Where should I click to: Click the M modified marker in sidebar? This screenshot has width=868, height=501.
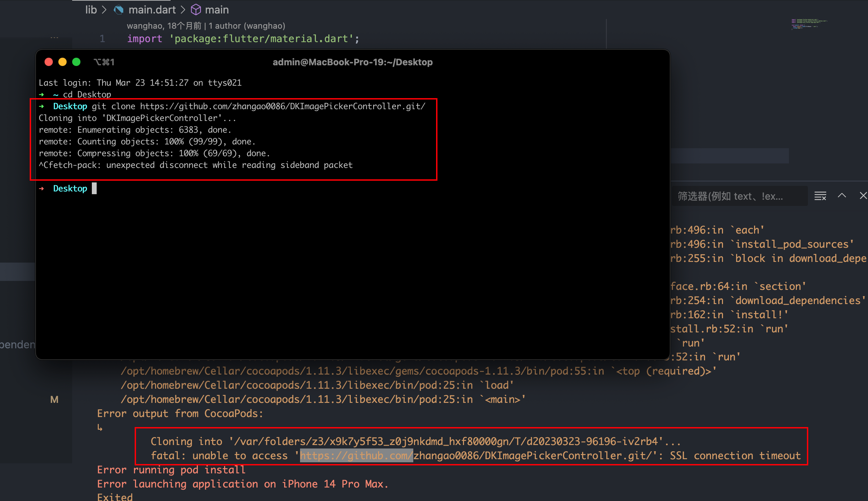tap(54, 400)
